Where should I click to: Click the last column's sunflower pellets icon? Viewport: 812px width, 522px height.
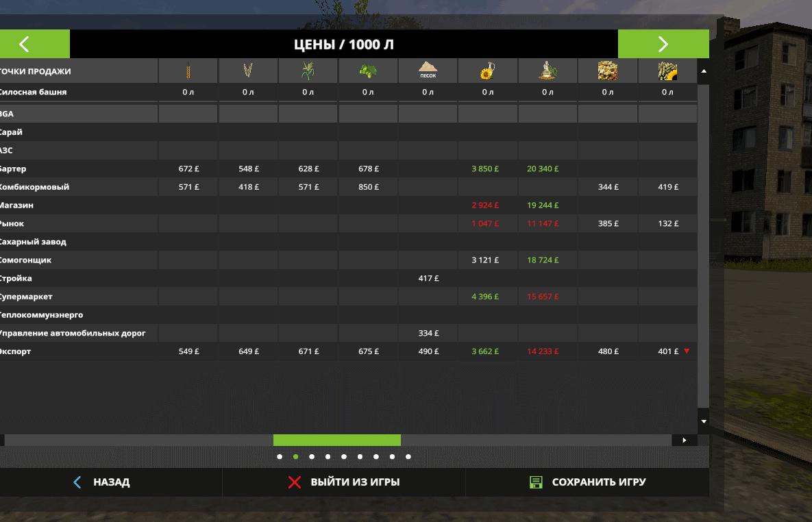pyautogui.click(x=667, y=71)
